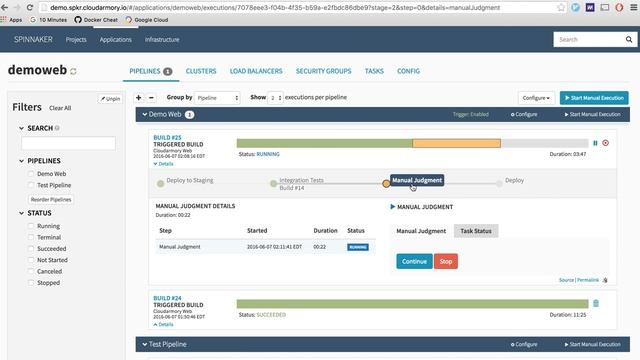Open the Show executions count selector
This screenshot has height=360, width=640.
coord(276,98)
